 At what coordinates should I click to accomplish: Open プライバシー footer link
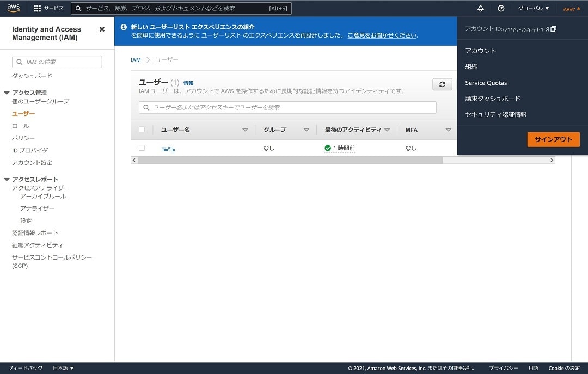point(503,368)
